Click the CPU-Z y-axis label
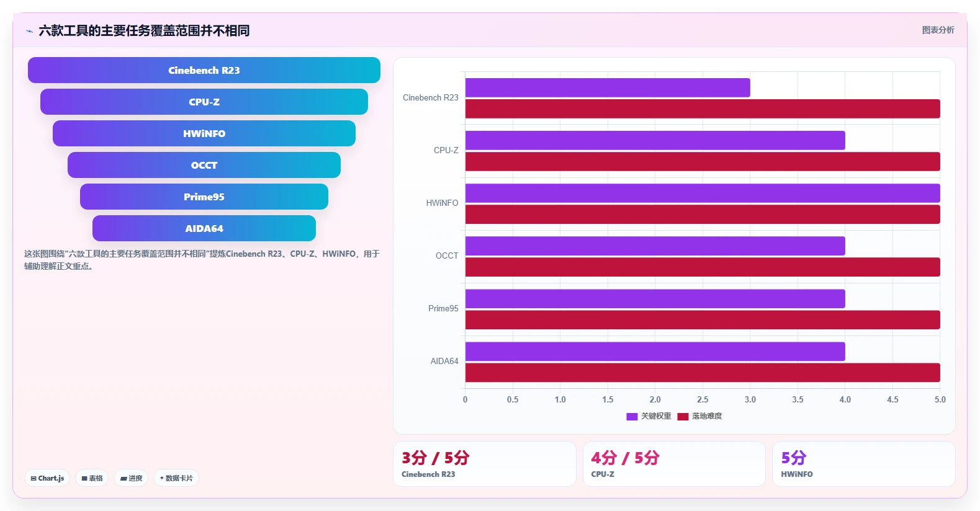Viewport: 980px width, 511px height. pos(446,150)
